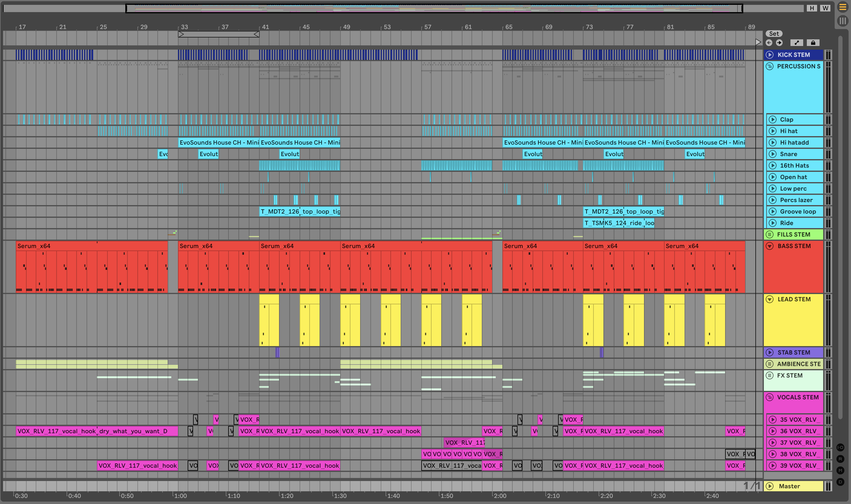Switch to Arrangement View selector icon

(843, 7)
